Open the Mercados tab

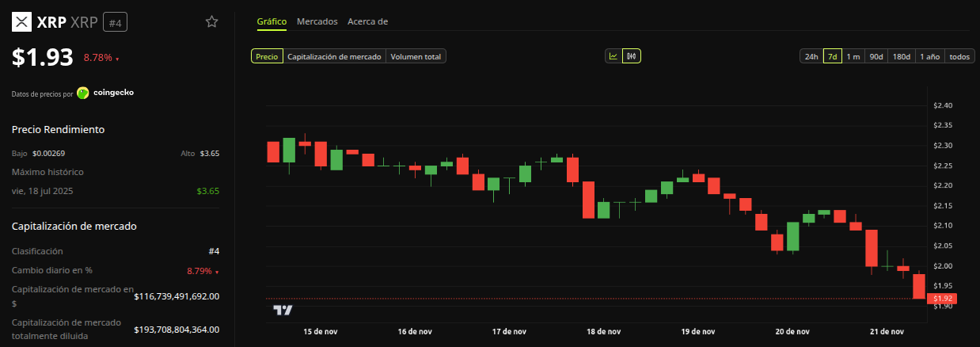(x=317, y=21)
